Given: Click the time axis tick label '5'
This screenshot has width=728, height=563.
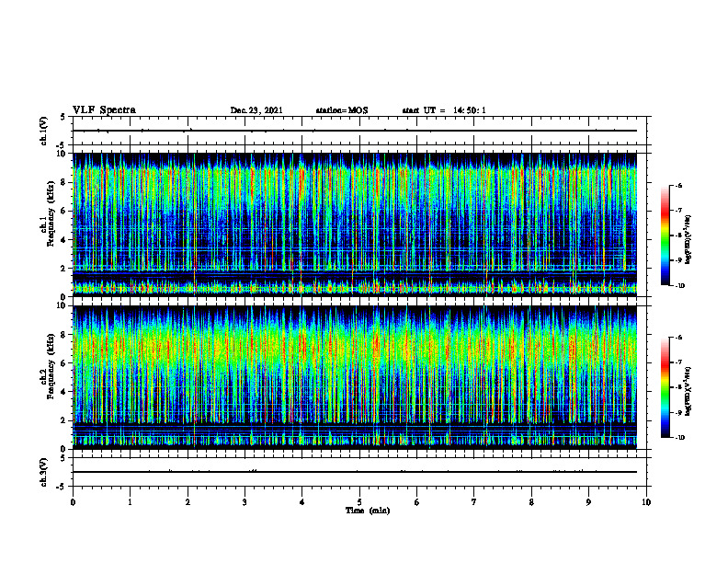Looking at the screenshot, I should 359,502.
